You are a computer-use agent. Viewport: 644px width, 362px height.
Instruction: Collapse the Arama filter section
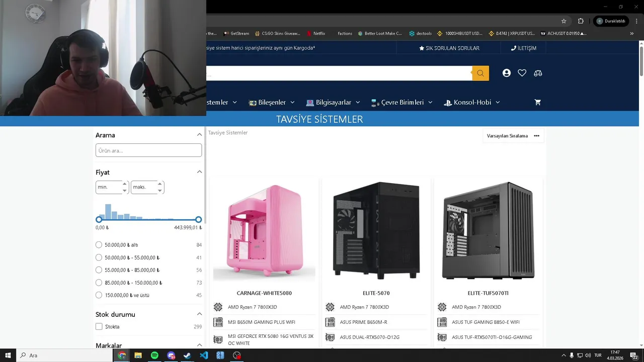point(199,135)
